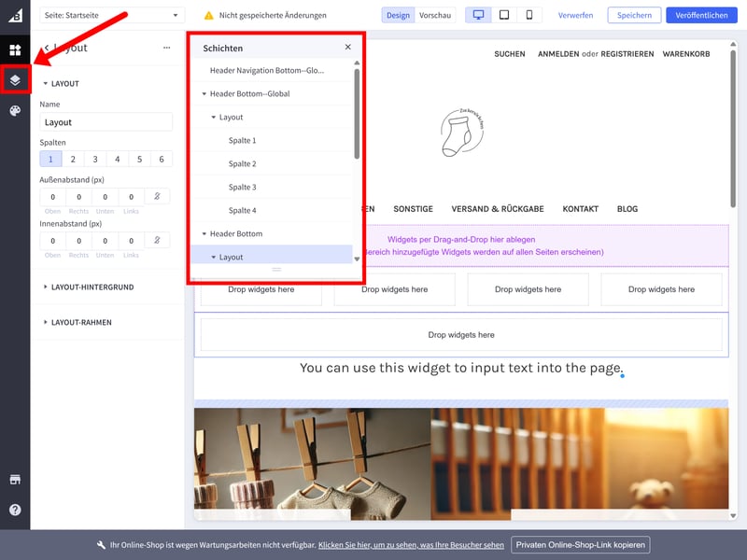The width and height of the screenshot is (747, 560).
Task: Expand the LAYOUT-RAHMEN section
Action: [x=82, y=322]
